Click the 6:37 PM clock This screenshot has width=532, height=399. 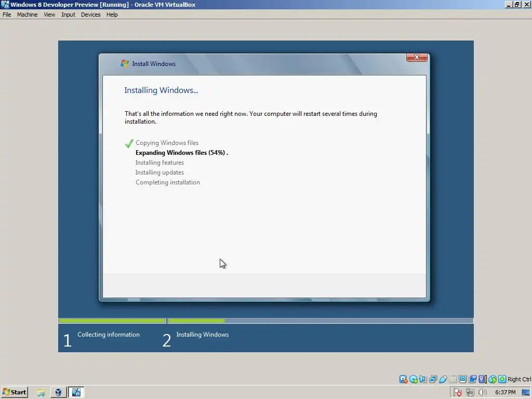[505, 393]
